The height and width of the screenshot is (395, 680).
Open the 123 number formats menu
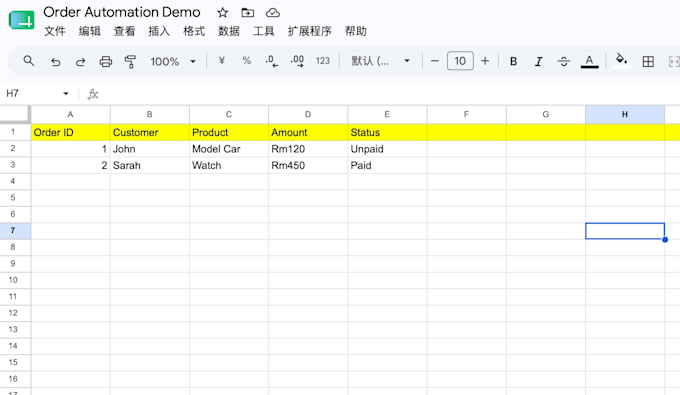pos(323,61)
